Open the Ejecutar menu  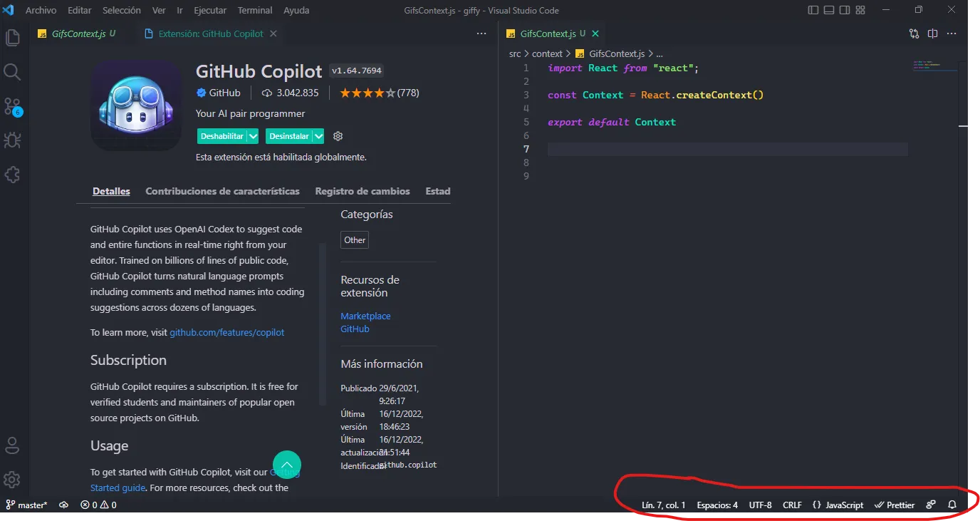click(210, 11)
